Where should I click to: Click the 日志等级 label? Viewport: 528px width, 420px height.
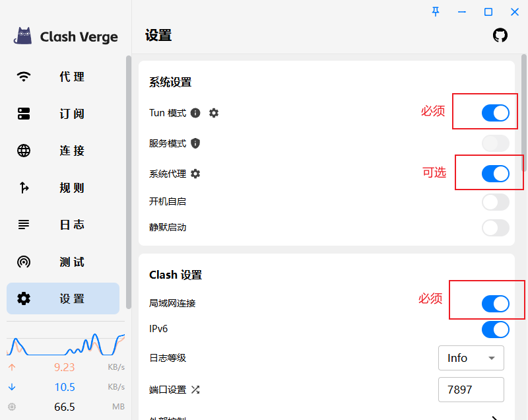(168, 358)
